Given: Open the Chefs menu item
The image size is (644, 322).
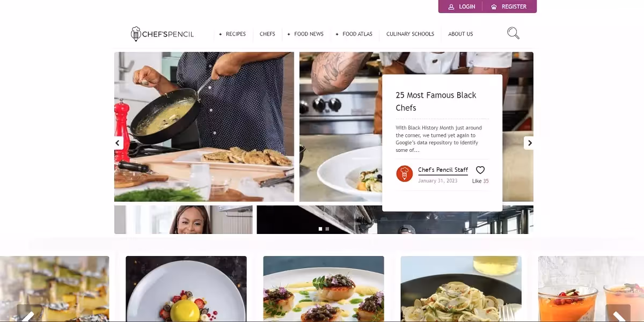Looking at the screenshot, I should pyautogui.click(x=267, y=34).
